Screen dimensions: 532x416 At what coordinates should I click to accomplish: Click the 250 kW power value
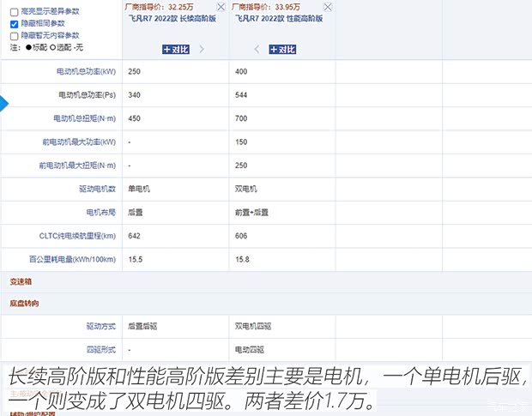(135, 71)
